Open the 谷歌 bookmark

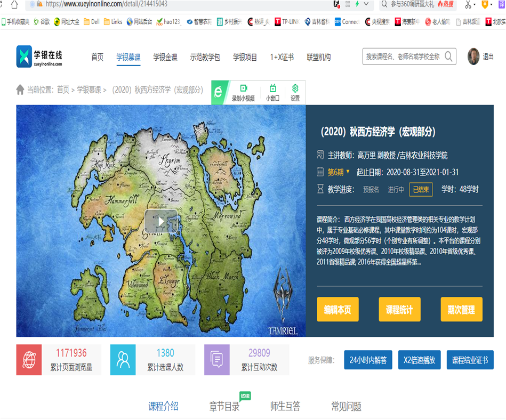click(42, 22)
